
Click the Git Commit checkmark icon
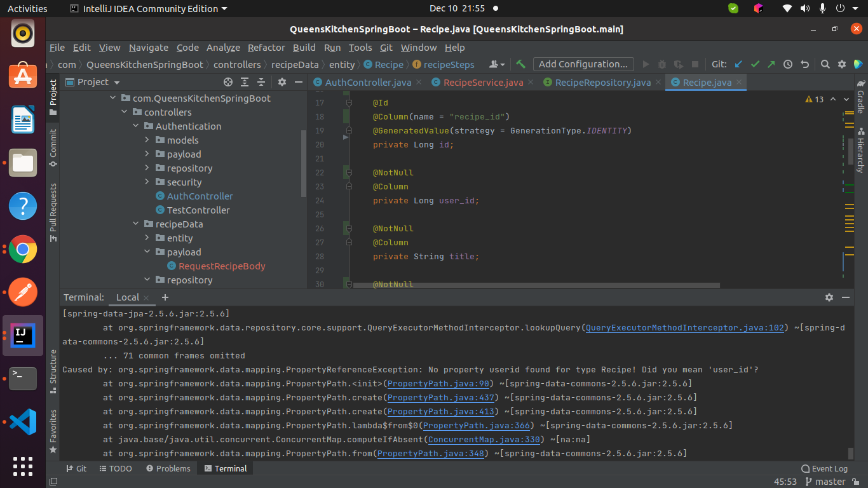click(x=755, y=64)
